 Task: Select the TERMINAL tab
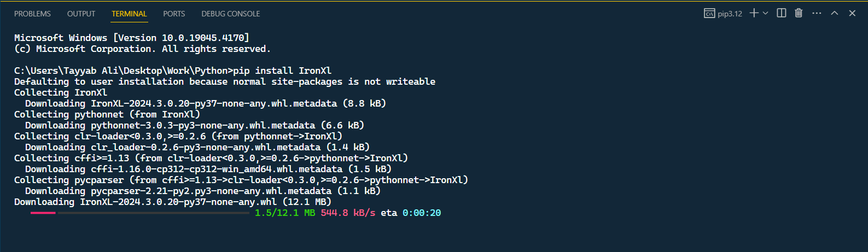[129, 14]
